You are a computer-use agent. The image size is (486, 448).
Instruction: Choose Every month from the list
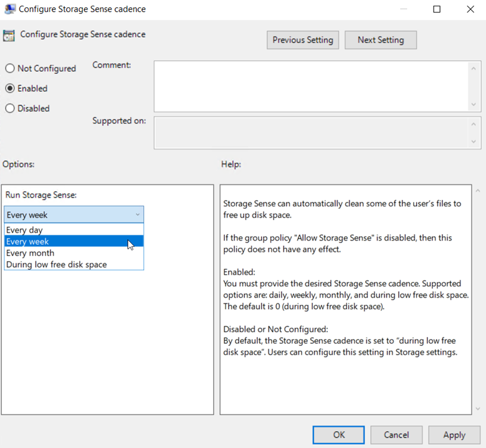[x=74, y=253]
